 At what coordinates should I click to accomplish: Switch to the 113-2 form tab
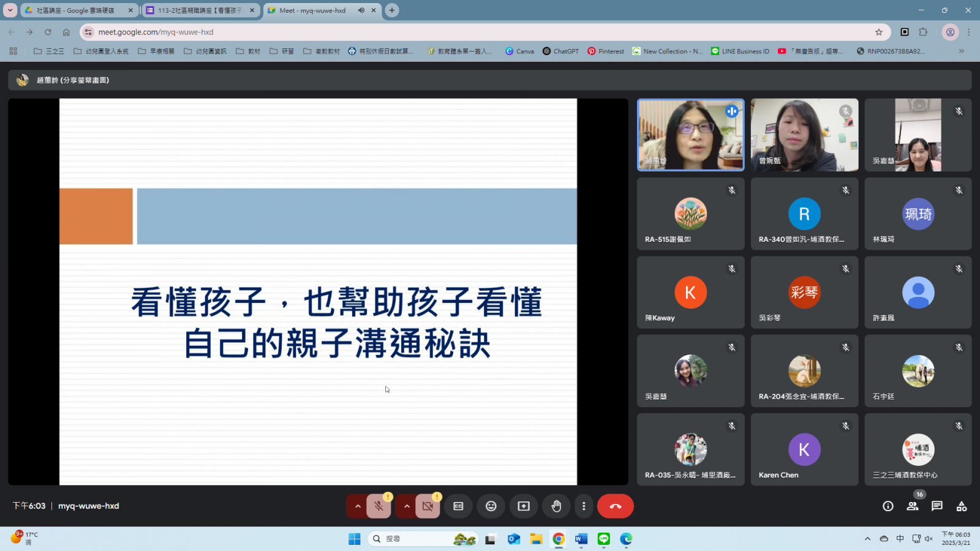coord(199,10)
